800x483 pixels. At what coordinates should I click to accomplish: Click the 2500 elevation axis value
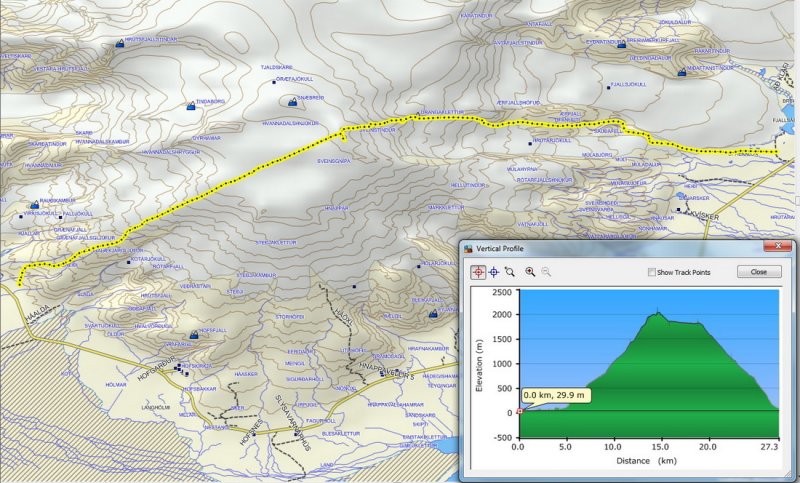point(502,292)
